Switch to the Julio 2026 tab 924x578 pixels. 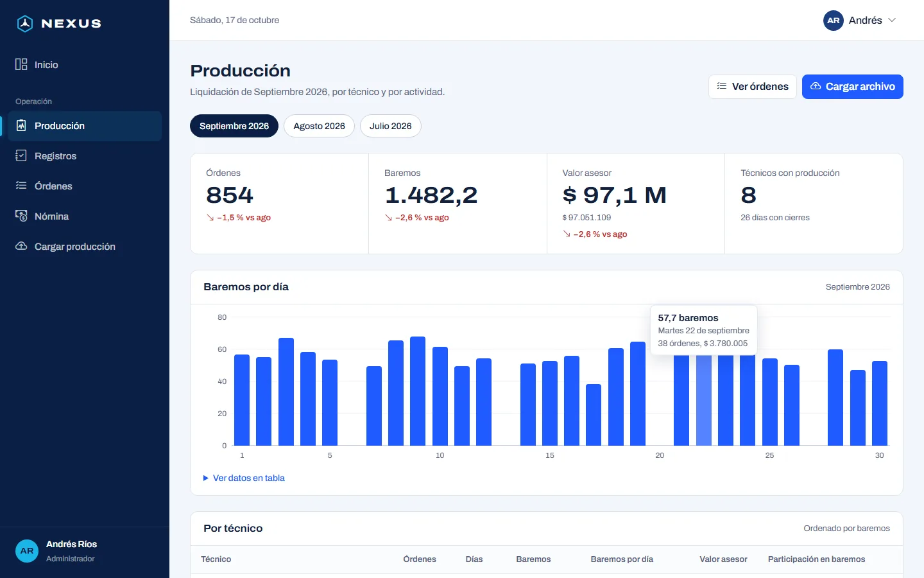pyautogui.click(x=391, y=126)
